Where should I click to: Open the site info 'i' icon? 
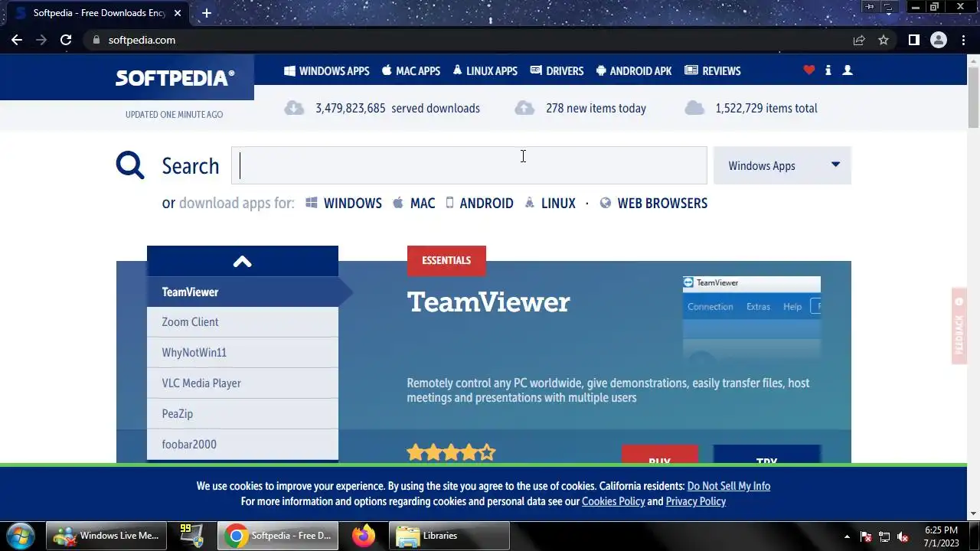pos(828,70)
